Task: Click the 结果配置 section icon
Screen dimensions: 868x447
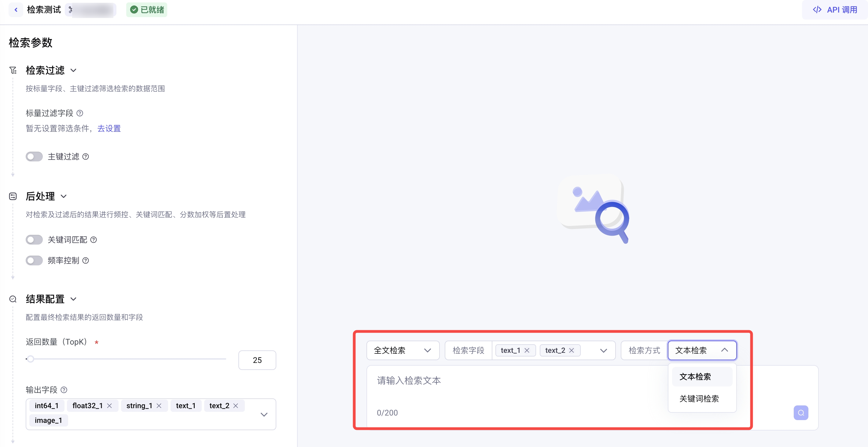Action: (13, 299)
